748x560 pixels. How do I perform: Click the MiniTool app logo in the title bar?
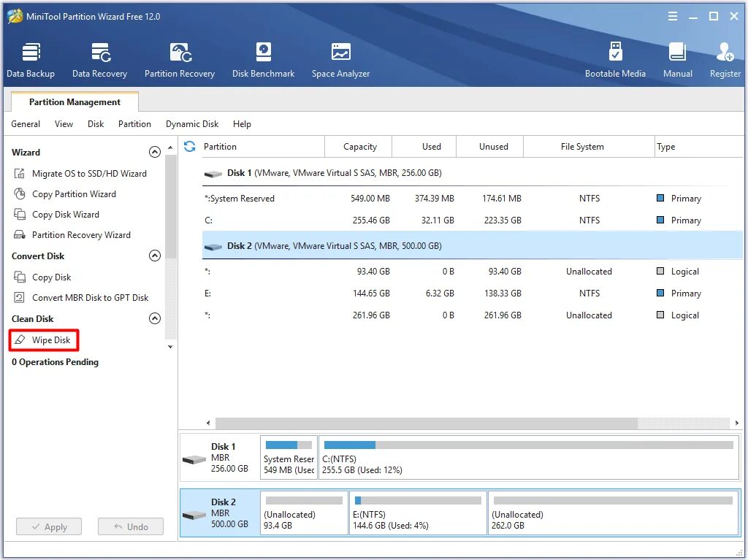[x=15, y=16]
